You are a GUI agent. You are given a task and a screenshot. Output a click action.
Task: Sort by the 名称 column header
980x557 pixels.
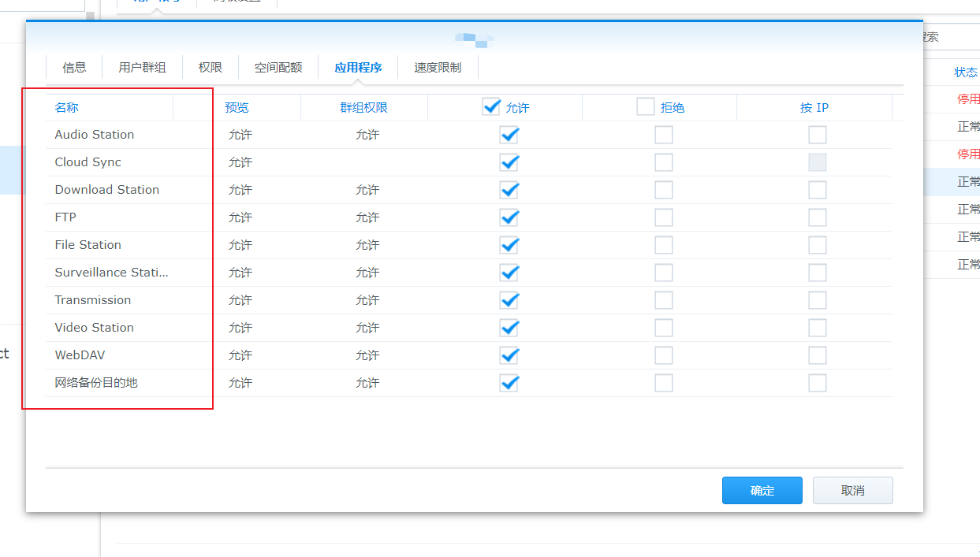point(66,108)
